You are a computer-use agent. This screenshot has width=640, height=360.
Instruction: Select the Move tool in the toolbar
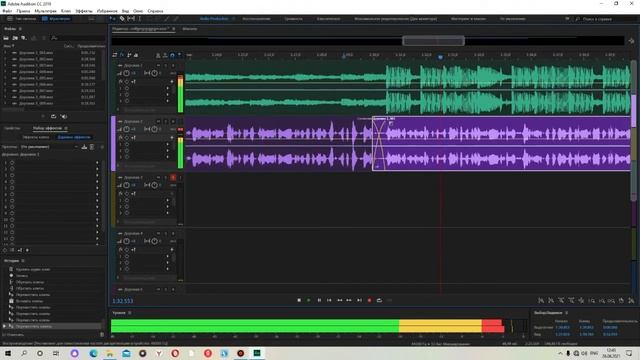coord(112,19)
